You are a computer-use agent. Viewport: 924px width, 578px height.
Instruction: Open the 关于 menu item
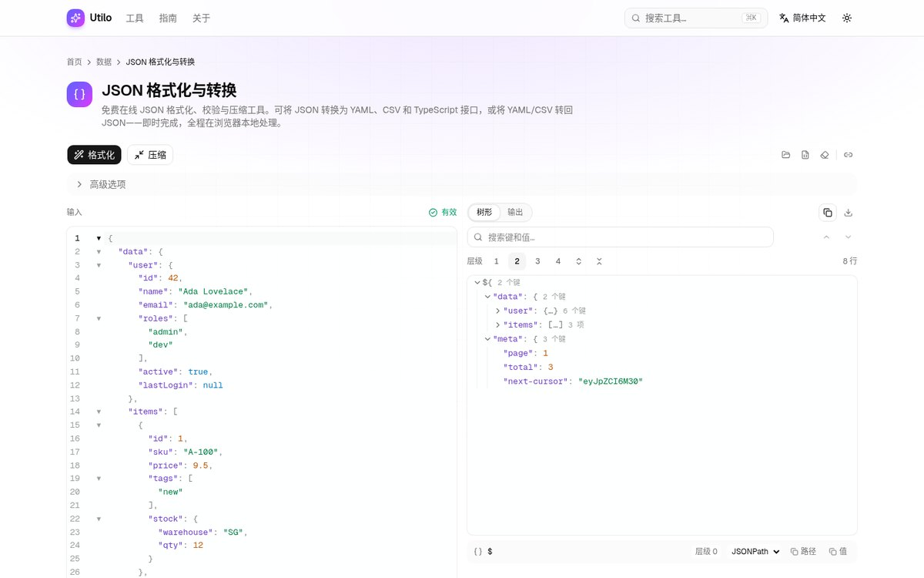tap(201, 18)
